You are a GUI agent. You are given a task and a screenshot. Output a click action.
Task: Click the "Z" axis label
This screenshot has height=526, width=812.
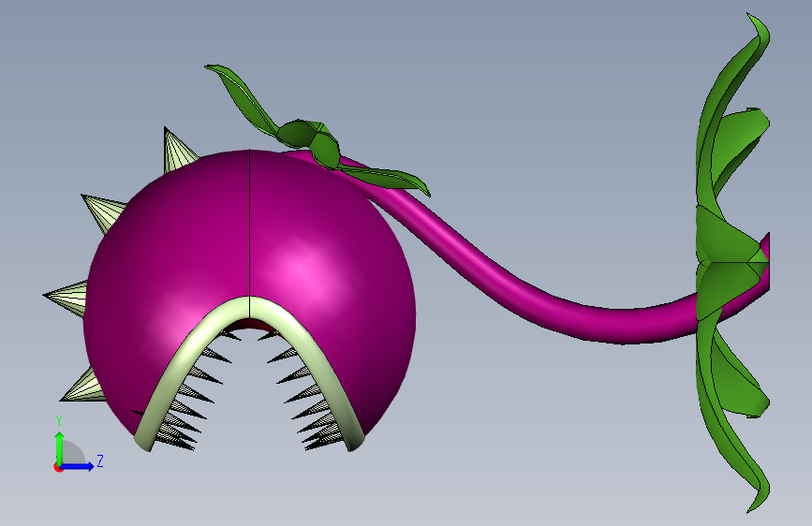click(x=100, y=460)
